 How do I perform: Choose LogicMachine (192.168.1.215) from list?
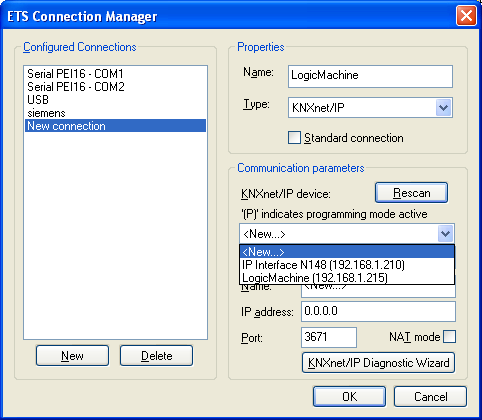347,277
